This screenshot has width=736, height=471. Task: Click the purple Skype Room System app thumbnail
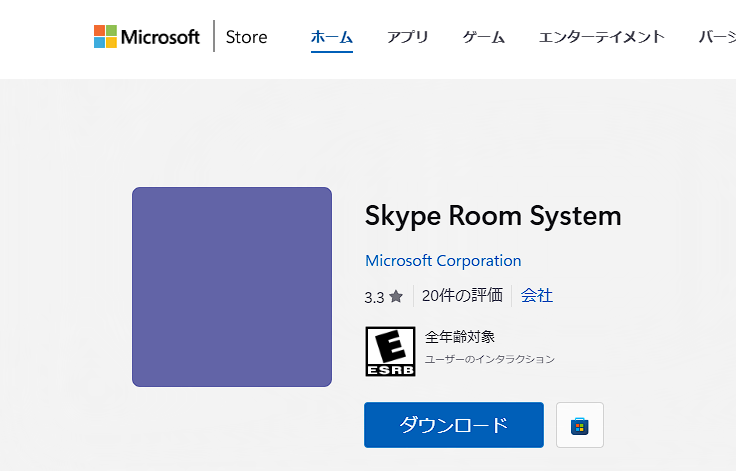click(232, 287)
